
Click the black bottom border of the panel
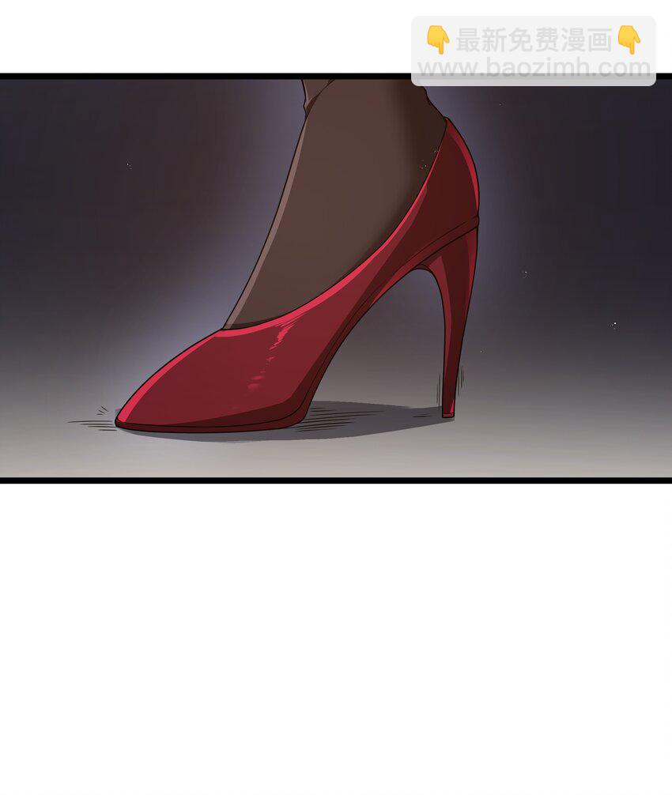pos(336,480)
